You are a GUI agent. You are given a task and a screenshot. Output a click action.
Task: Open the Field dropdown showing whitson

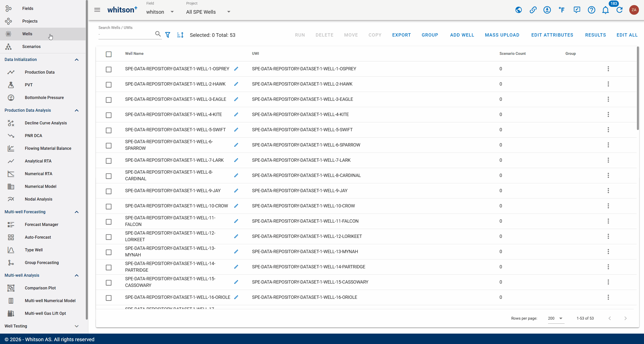click(x=160, y=12)
